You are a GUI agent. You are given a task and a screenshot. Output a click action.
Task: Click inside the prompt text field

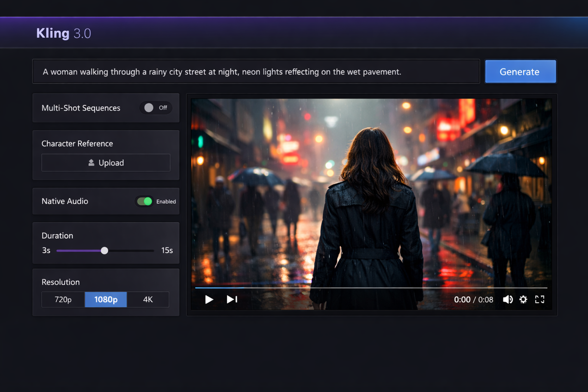256,72
